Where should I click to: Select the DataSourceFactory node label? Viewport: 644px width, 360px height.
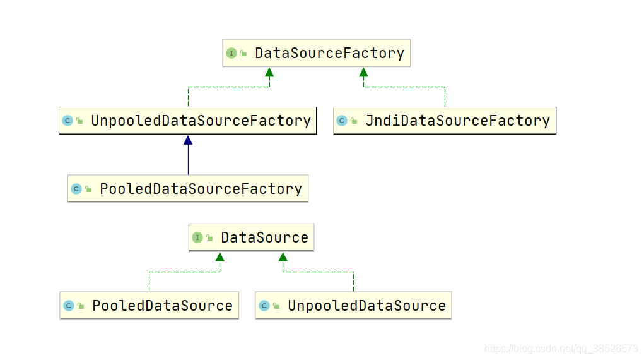point(329,53)
